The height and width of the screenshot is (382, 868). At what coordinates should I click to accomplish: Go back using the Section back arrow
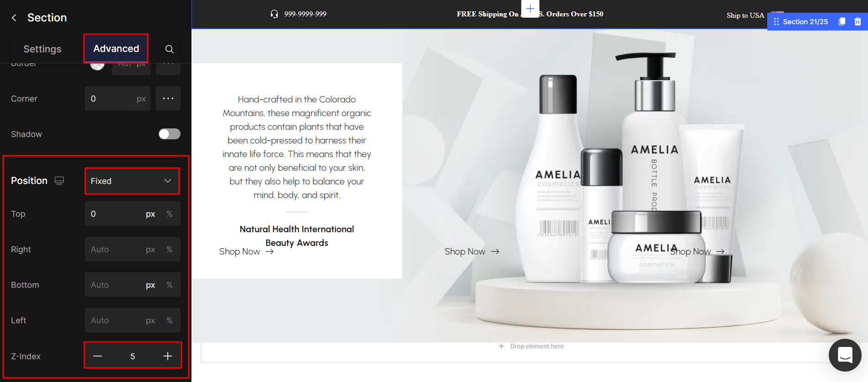[x=14, y=18]
